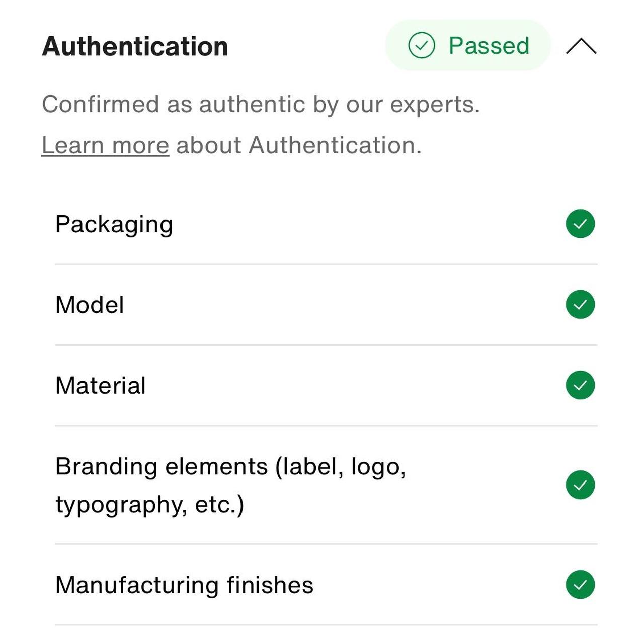The height and width of the screenshot is (644, 644).
Task: Click the divider line between Model and Material
Action: click(326, 345)
